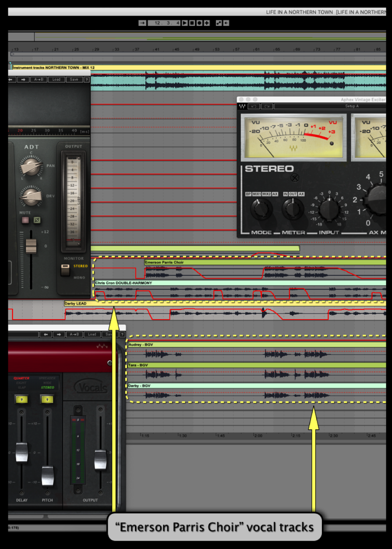Select IN on the Aphex METER selector
The image size is (392, 549).
(286, 194)
